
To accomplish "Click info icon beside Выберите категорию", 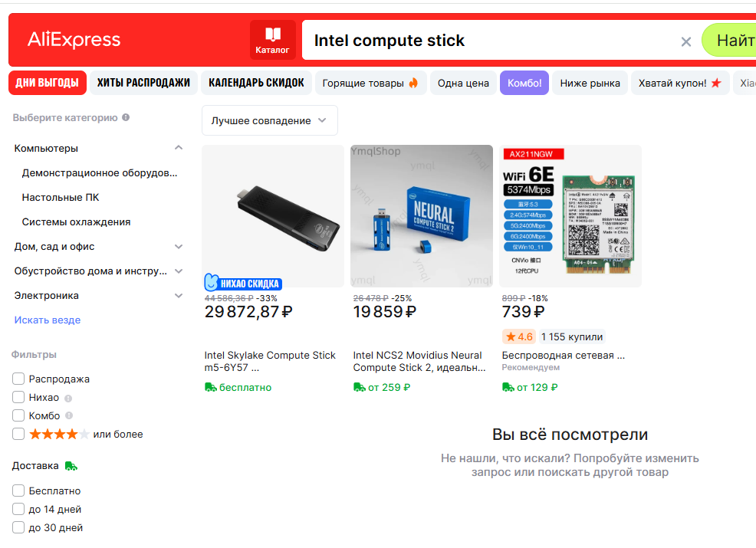I will (x=126, y=118).
